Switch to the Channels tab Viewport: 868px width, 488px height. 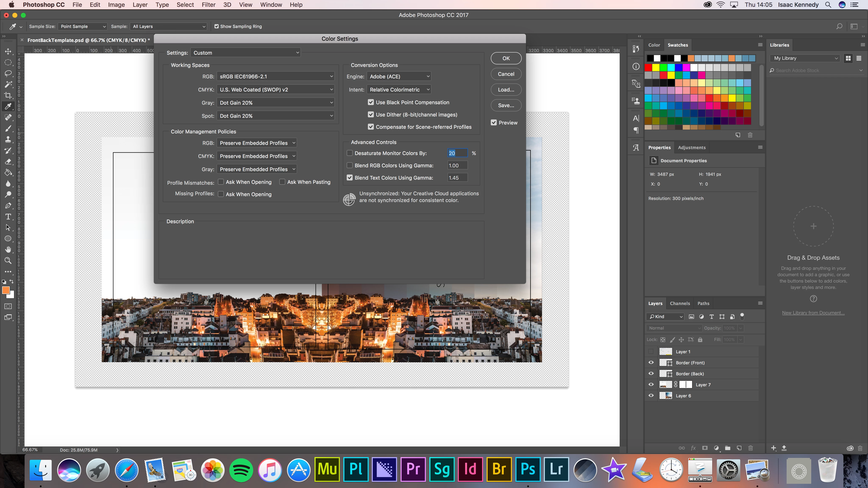pyautogui.click(x=680, y=303)
